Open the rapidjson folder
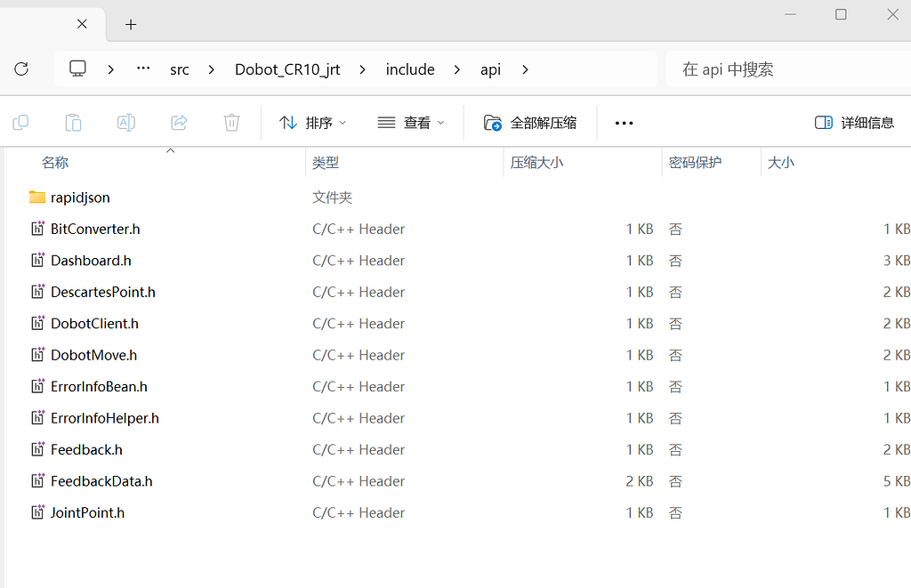Image resolution: width=911 pixels, height=588 pixels. [x=80, y=197]
